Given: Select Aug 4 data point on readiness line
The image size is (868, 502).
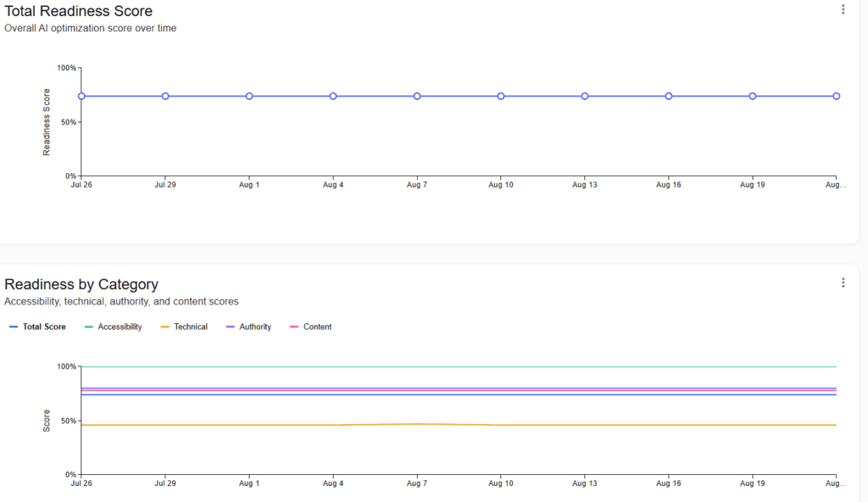Looking at the screenshot, I should [332, 97].
